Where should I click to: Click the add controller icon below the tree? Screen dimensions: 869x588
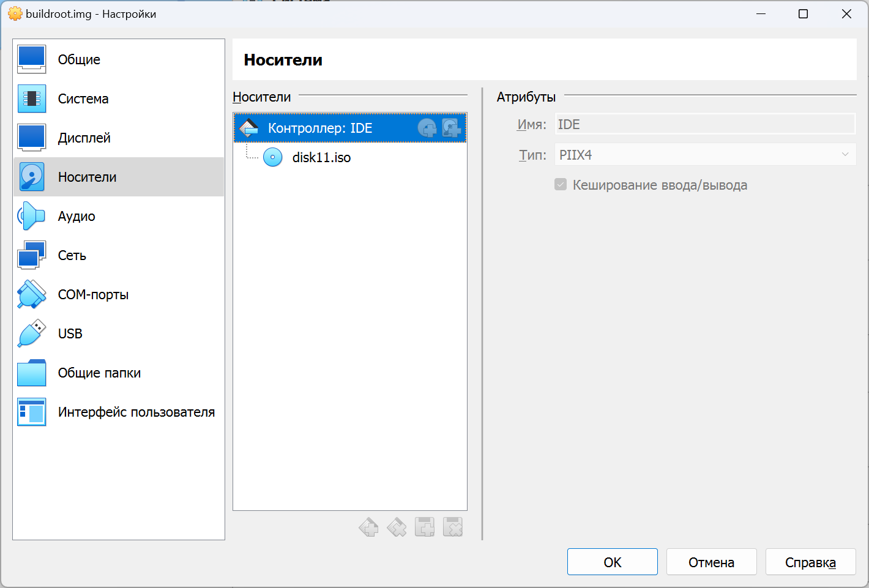[368, 527]
